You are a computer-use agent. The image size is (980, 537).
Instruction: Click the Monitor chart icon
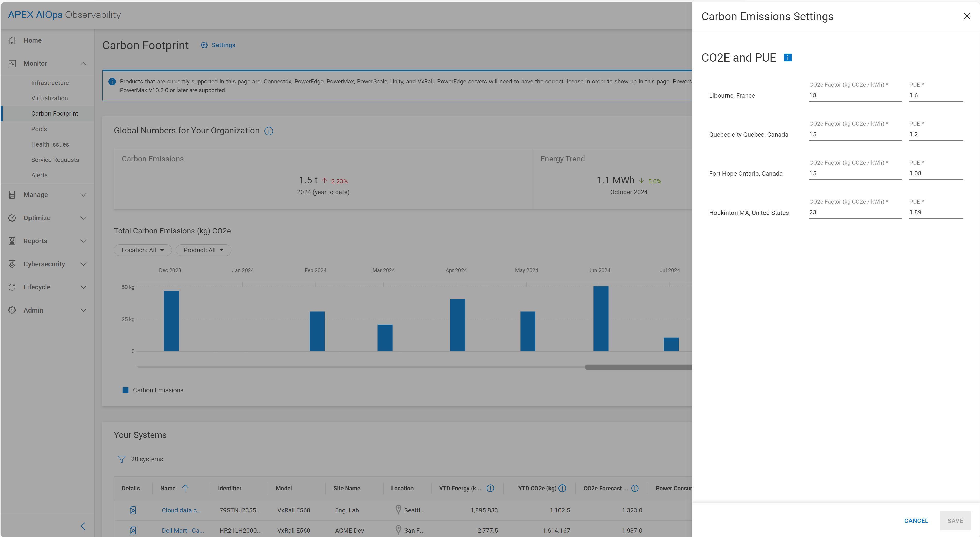(12, 64)
